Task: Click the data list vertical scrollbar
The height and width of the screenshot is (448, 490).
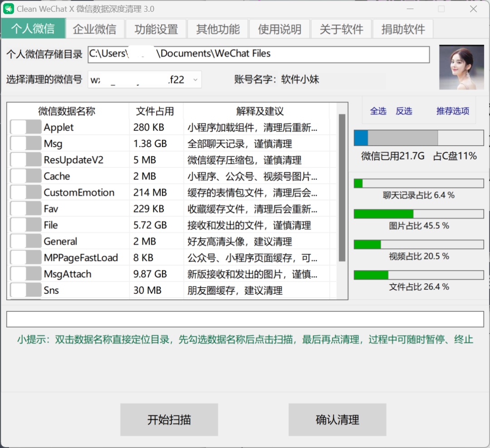Action: [x=342, y=187]
